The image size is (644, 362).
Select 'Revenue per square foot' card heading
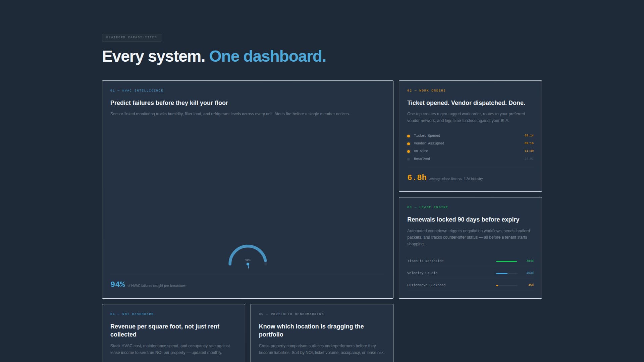coord(165,330)
